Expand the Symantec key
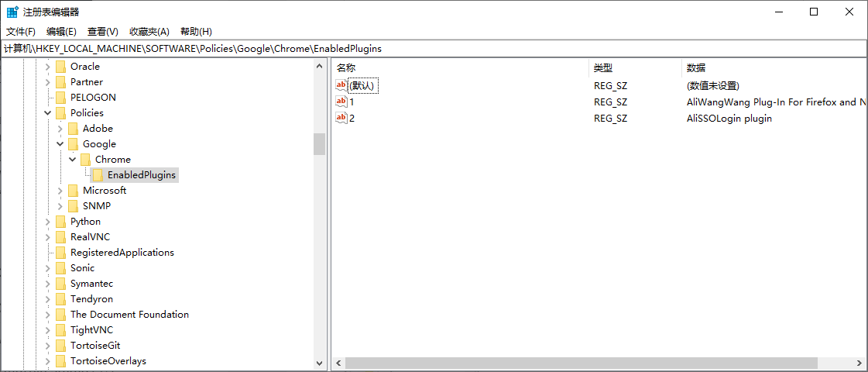The height and width of the screenshot is (372, 868). pos(48,284)
